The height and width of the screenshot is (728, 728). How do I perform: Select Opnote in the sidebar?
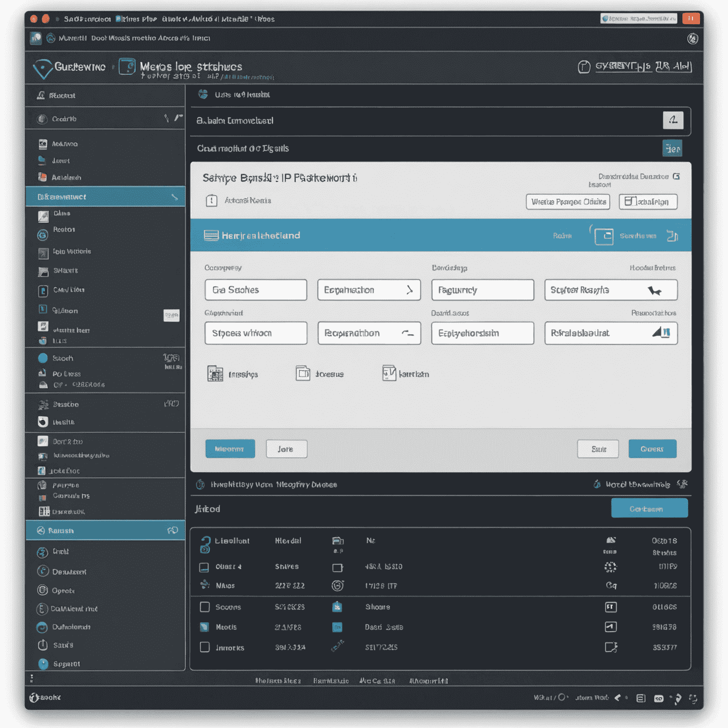coord(63,591)
